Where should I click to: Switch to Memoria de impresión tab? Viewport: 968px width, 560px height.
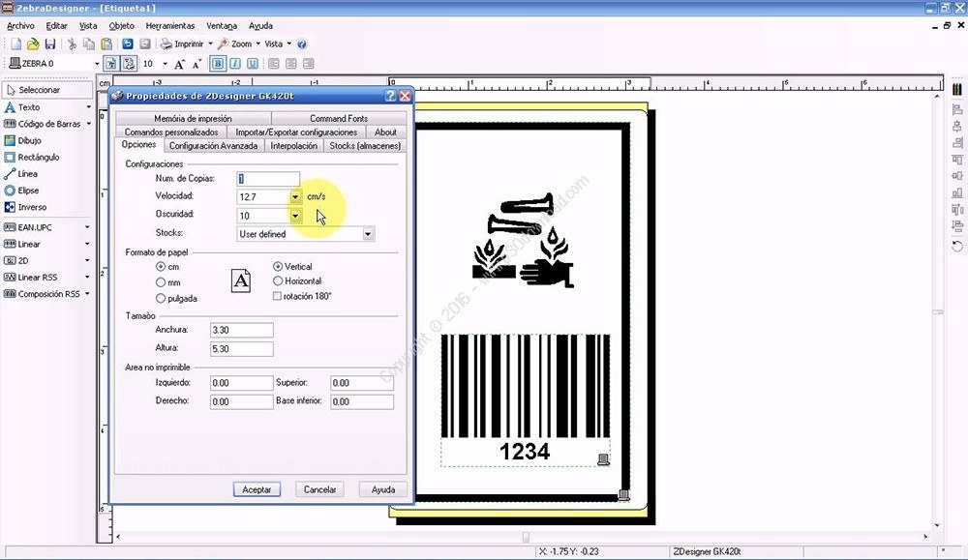click(194, 118)
